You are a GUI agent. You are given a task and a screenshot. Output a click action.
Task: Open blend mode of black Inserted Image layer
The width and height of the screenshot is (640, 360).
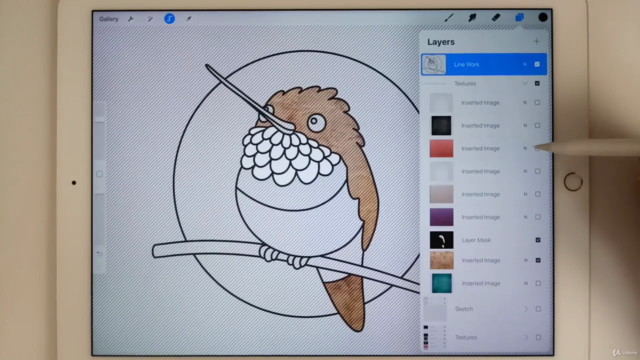coord(525,126)
